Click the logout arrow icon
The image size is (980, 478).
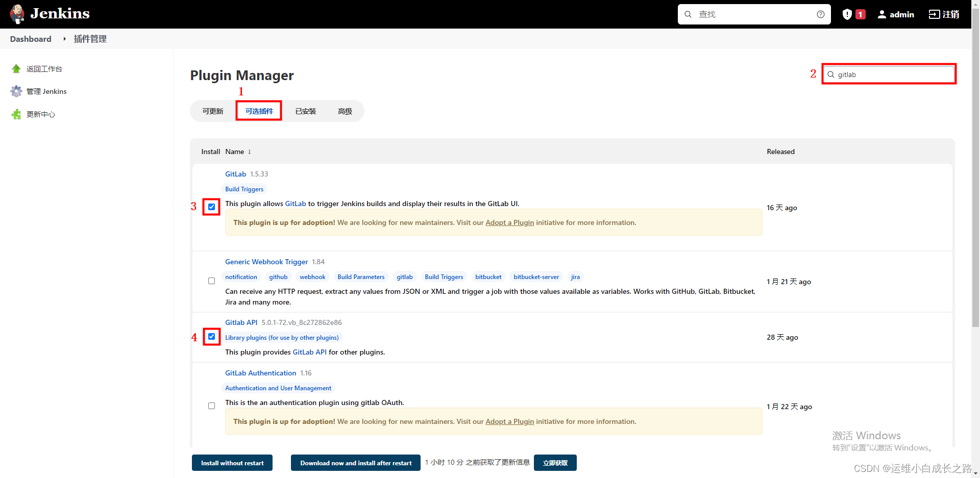click(x=934, y=14)
